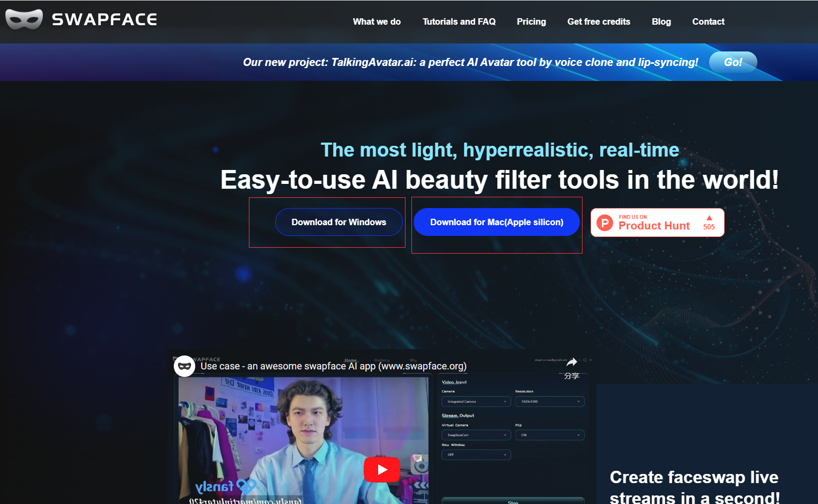Viewport: 818px width, 504px height.
Task: Click 'The most light, hyperrealistic, real-time' heading
Action: (x=500, y=150)
